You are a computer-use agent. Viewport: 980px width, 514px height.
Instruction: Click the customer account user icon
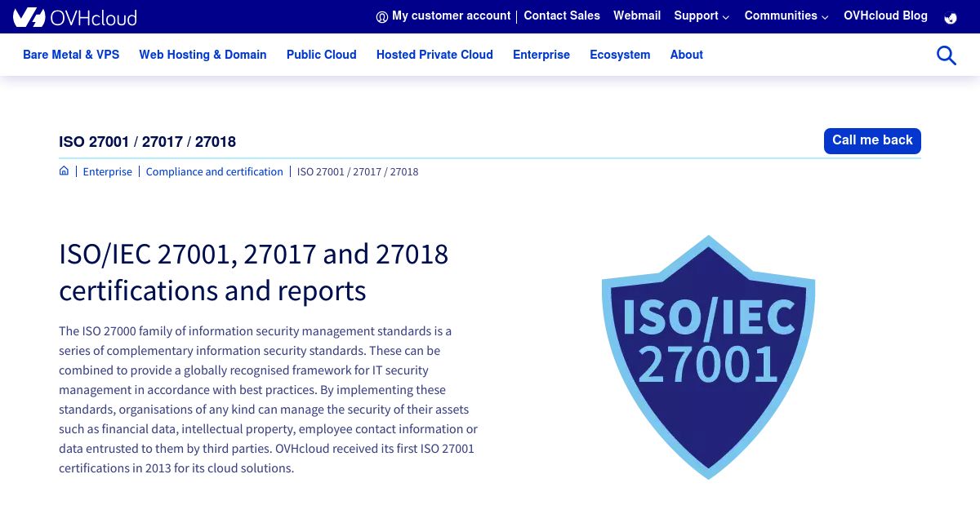[381, 17]
